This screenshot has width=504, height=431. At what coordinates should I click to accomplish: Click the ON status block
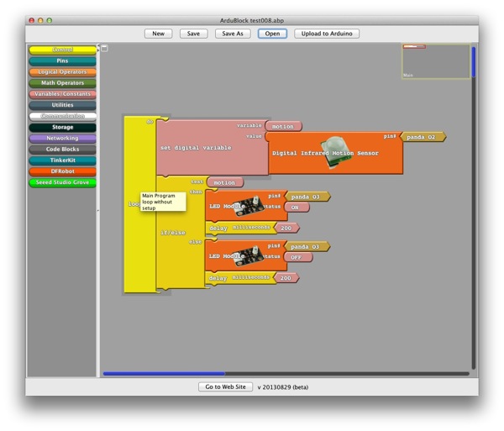tap(296, 208)
